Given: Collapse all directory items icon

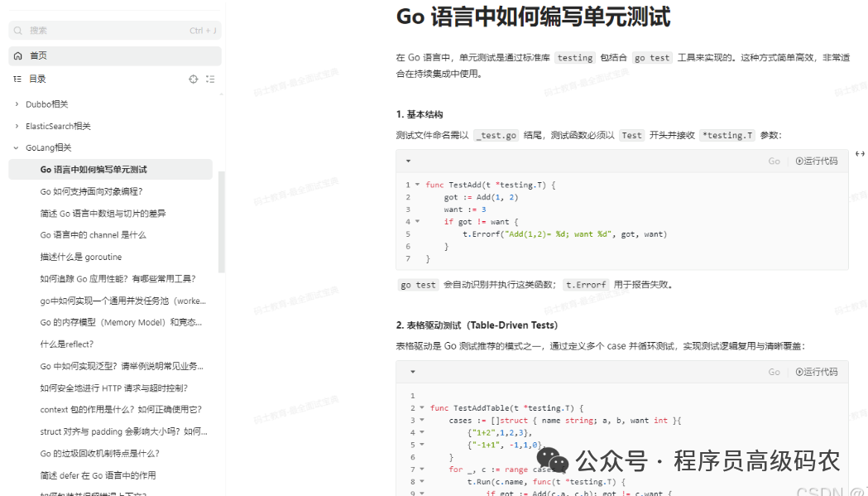Looking at the screenshot, I should click(210, 79).
